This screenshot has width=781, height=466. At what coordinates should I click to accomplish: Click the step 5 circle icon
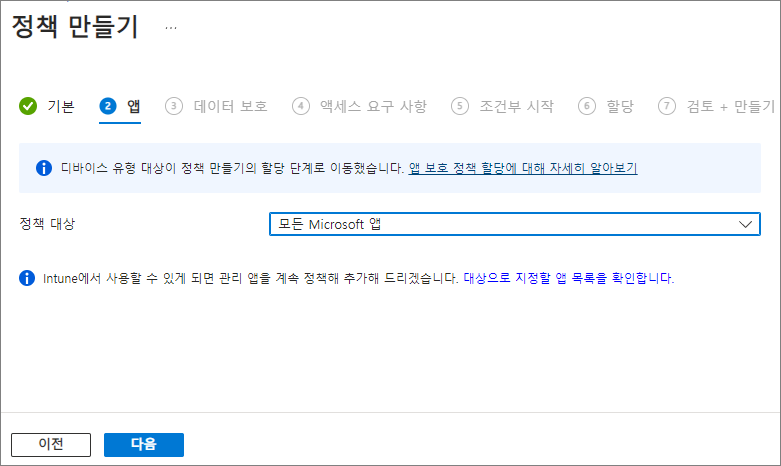point(460,106)
